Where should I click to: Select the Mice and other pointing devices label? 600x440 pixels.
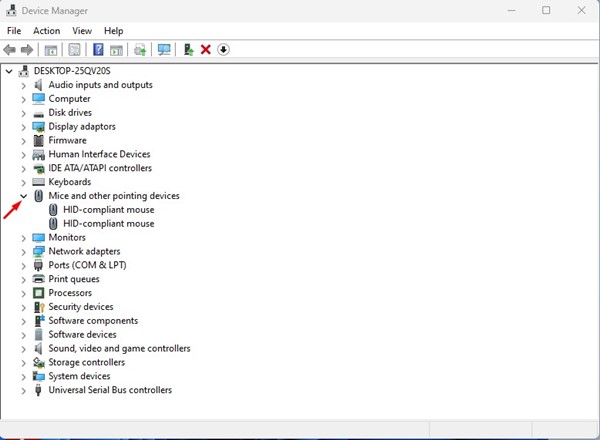point(114,196)
